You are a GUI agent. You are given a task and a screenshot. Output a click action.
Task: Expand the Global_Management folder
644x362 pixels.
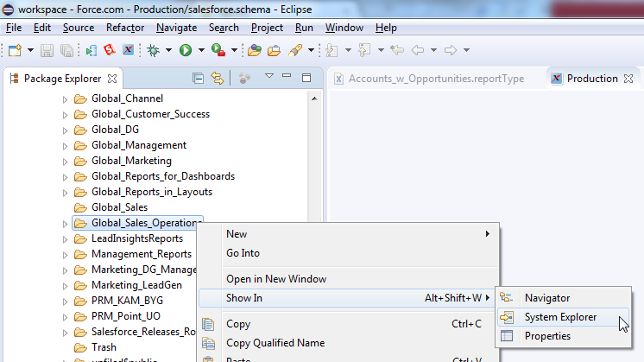point(65,146)
